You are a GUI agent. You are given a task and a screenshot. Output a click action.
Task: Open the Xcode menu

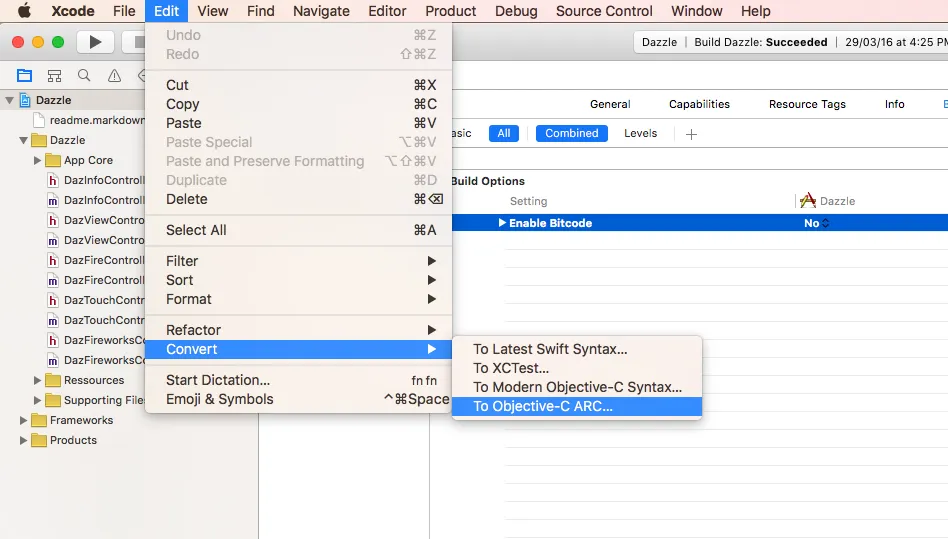73,11
